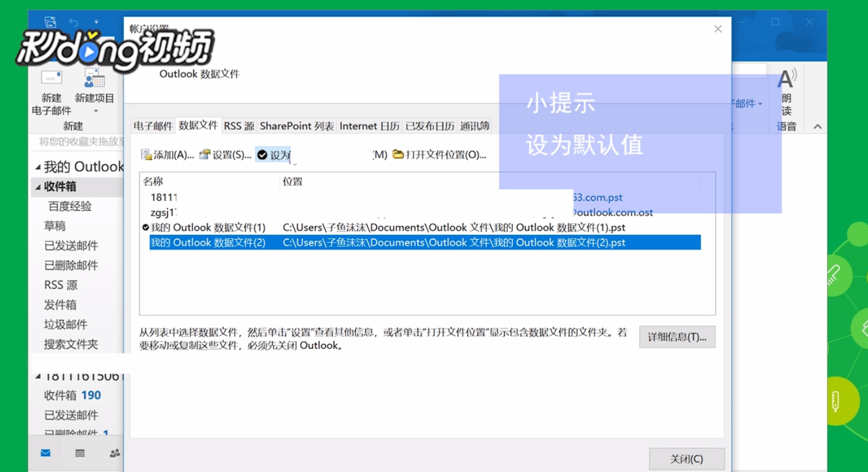
Task: Open 收件箱 with 190 unread
Action: [x=72, y=396]
